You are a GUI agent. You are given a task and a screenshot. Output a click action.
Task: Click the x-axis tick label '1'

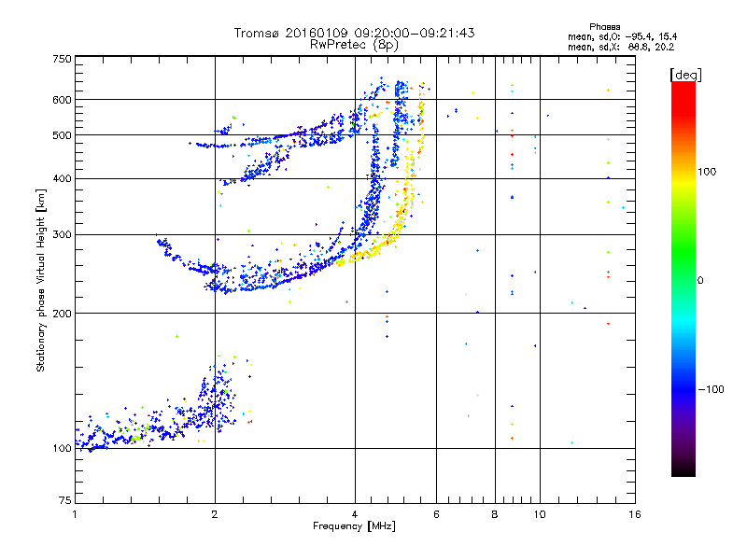75,514
